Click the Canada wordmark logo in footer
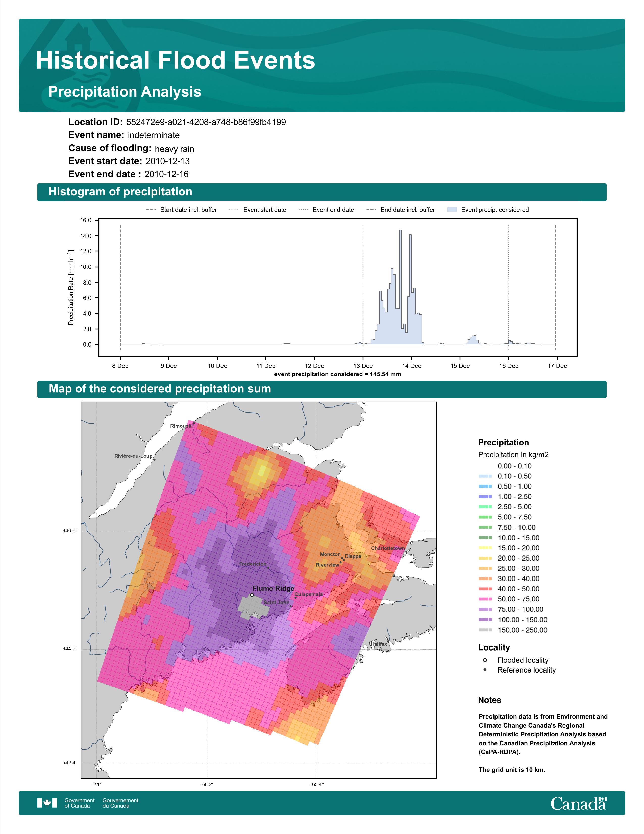Image resolution: width=644 pixels, height=834 pixels. coord(578,803)
